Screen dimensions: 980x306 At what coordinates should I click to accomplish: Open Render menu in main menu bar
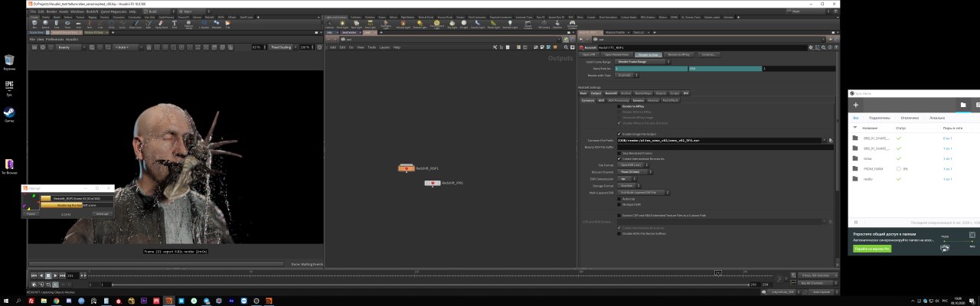(x=51, y=11)
